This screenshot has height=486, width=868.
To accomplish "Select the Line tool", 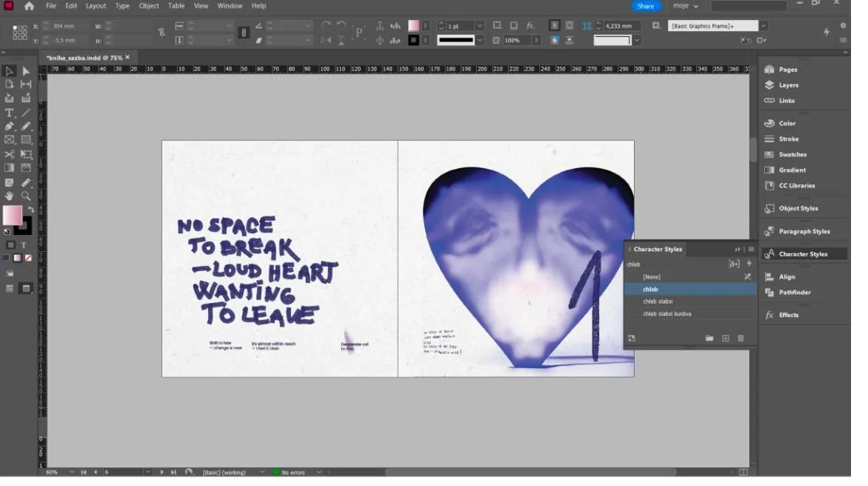I will pyautogui.click(x=26, y=113).
